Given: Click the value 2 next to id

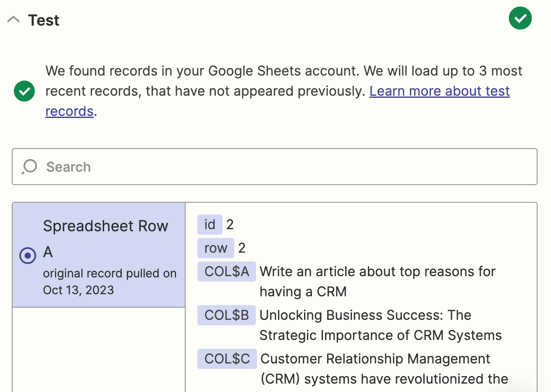Looking at the screenshot, I should point(230,225).
